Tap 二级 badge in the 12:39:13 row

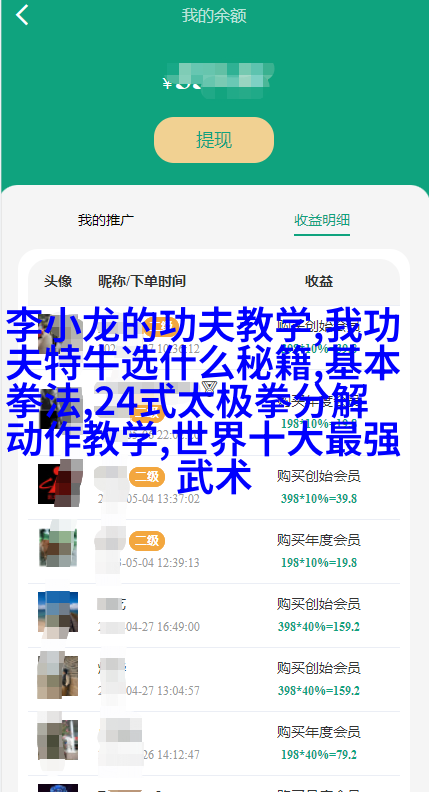(147, 541)
